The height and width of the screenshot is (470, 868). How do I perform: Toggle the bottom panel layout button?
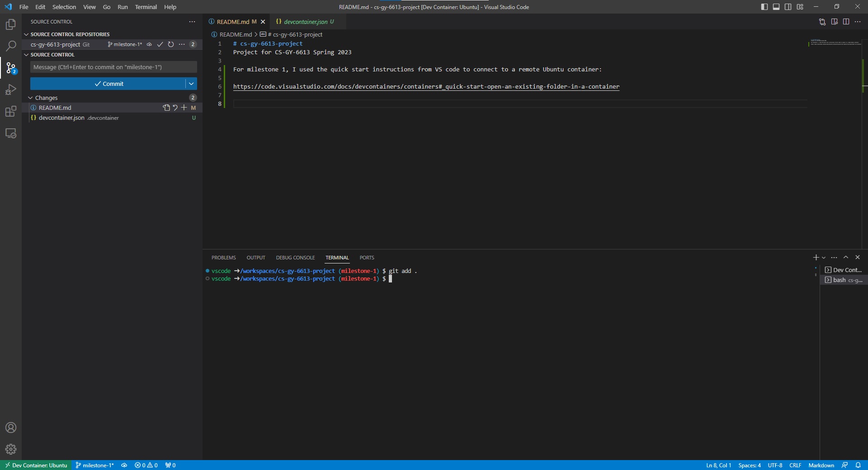tap(776, 7)
